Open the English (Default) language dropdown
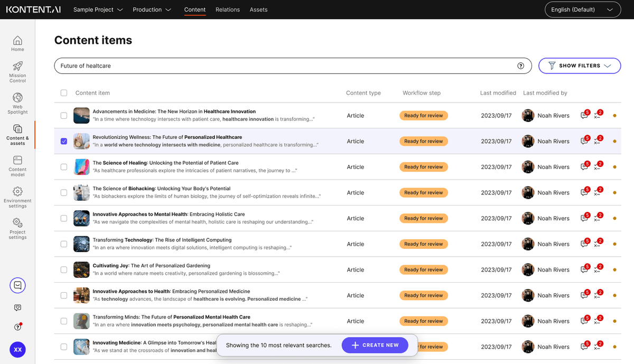Image resolution: width=634 pixels, height=364 pixels. click(583, 9)
